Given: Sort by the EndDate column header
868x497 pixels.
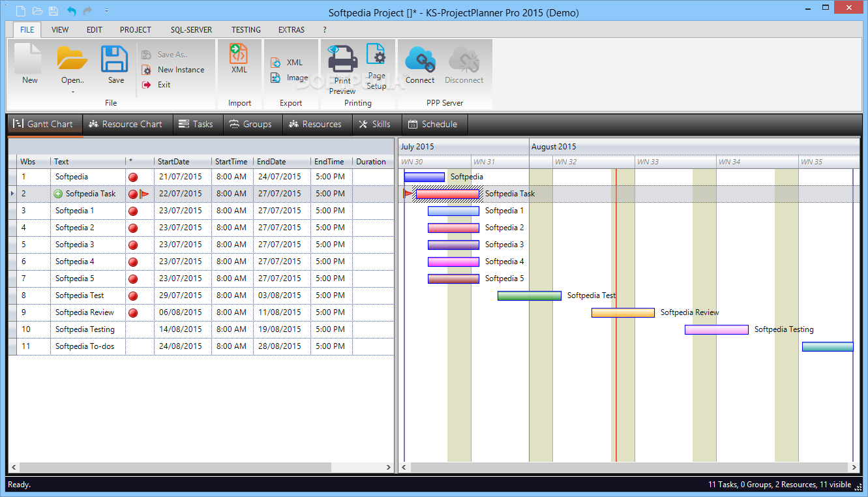Looking at the screenshot, I should 282,162.
